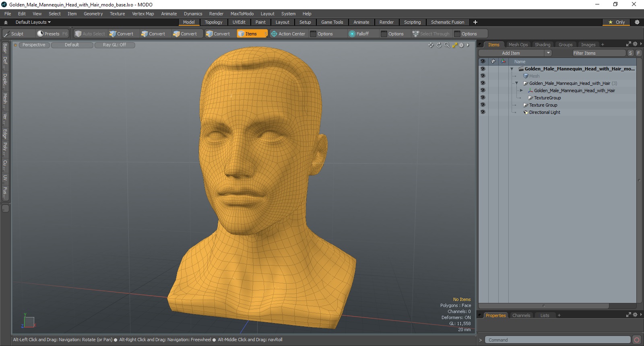Open the Items panel gear settings

pos(635,44)
